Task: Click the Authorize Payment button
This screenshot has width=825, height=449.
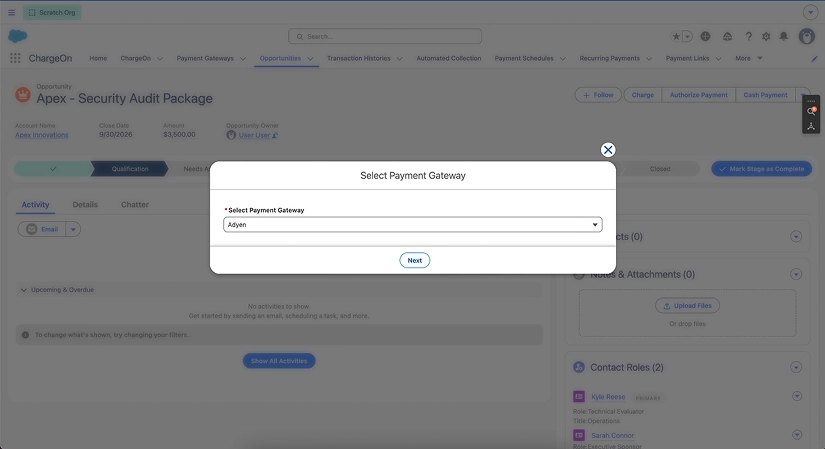Action: pyautogui.click(x=699, y=95)
